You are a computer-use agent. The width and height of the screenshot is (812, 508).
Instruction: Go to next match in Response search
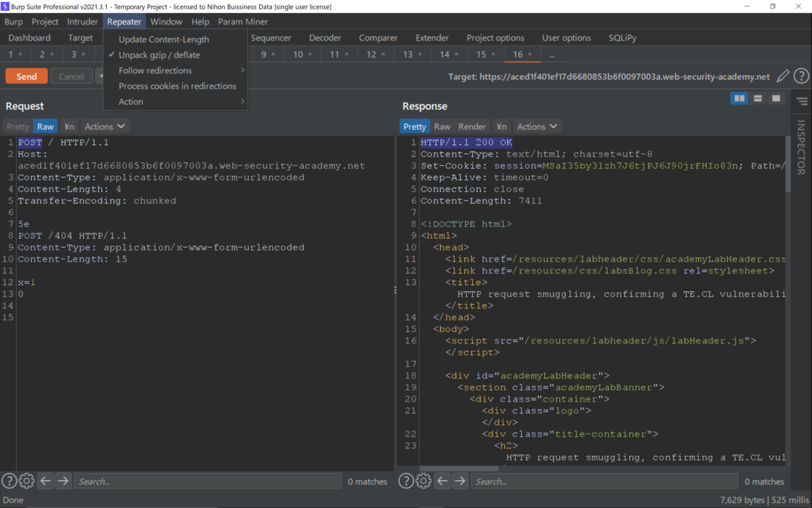(460, 481)
